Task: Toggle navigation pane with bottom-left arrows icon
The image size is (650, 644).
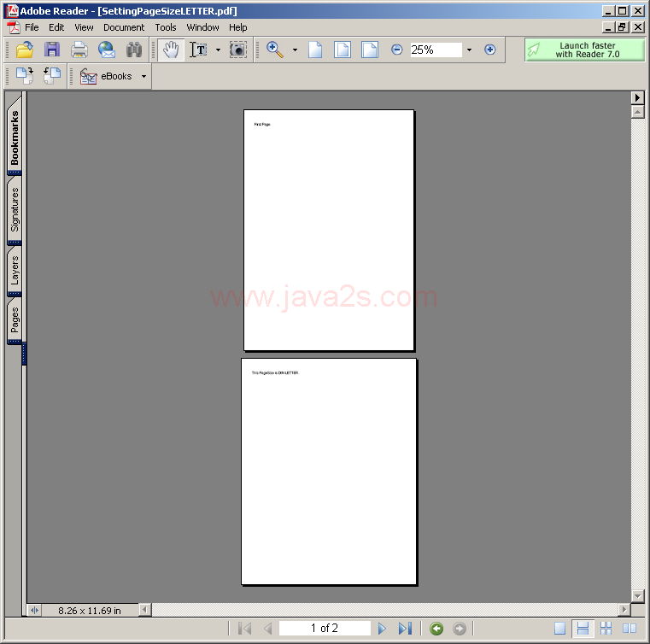Action: 34,610
